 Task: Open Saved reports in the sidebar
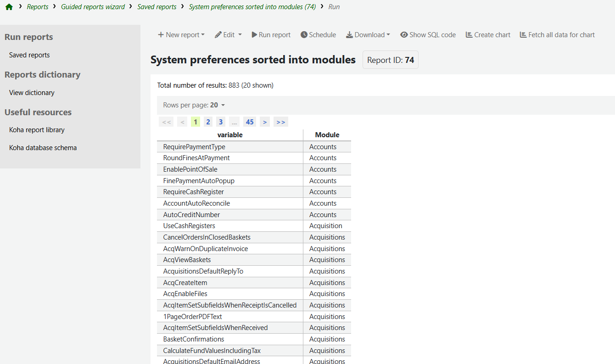[29, 55]
